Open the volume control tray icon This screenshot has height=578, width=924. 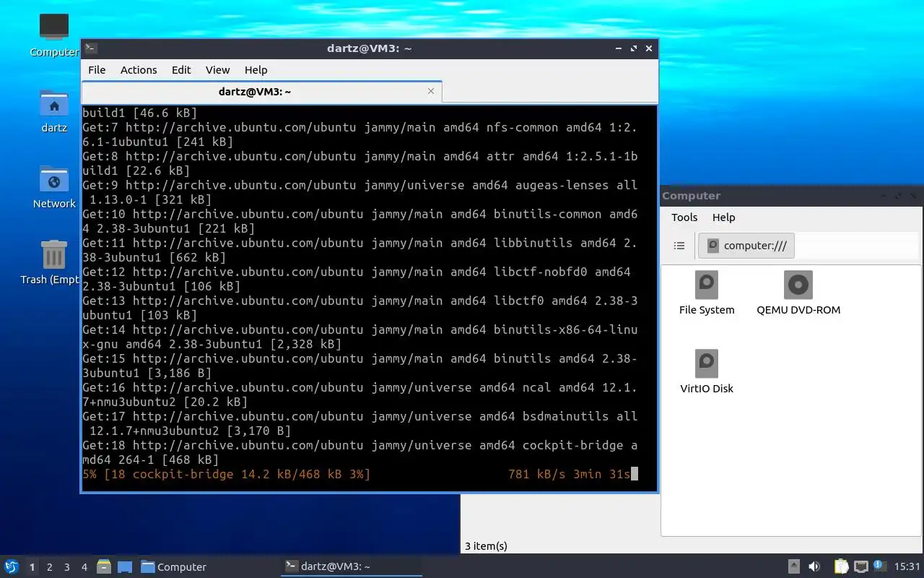(x=814, y=566)
